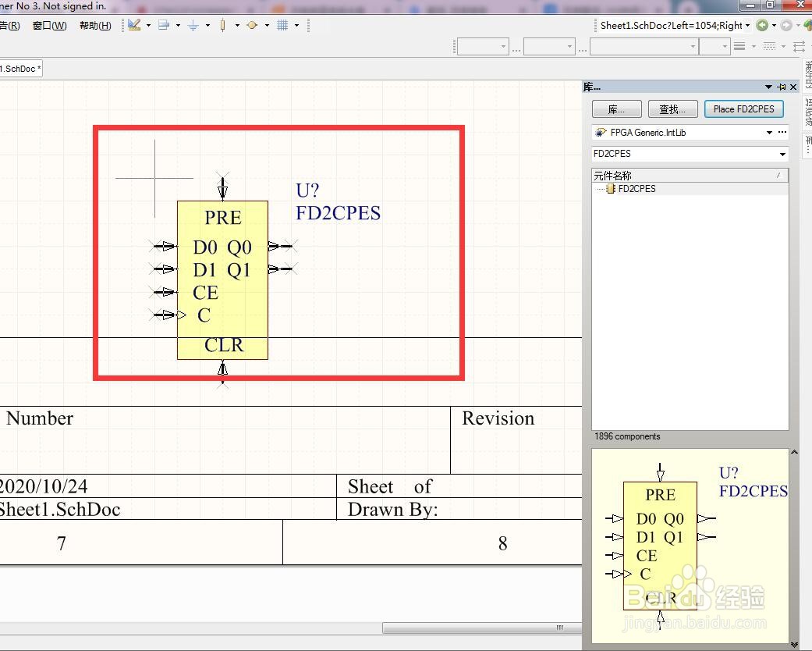812x651 pixels.
Task: Minimize the application window
Action: (x=750, y=5)
